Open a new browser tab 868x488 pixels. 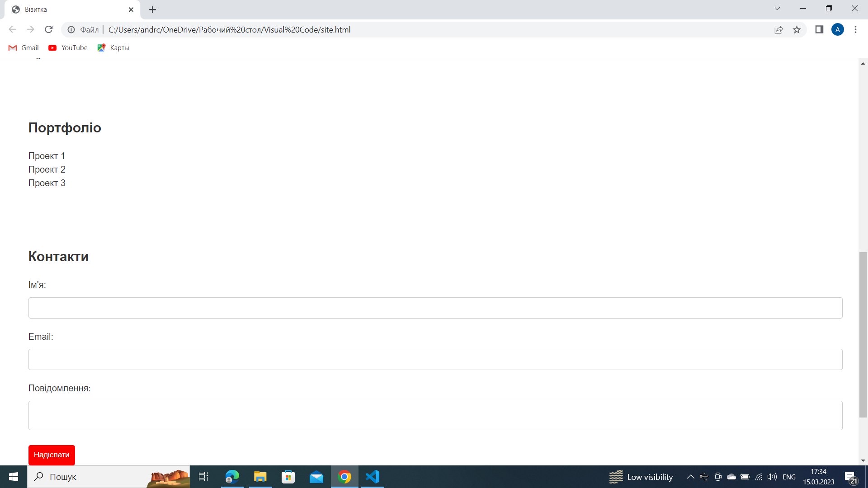click(x=152, y=9)
